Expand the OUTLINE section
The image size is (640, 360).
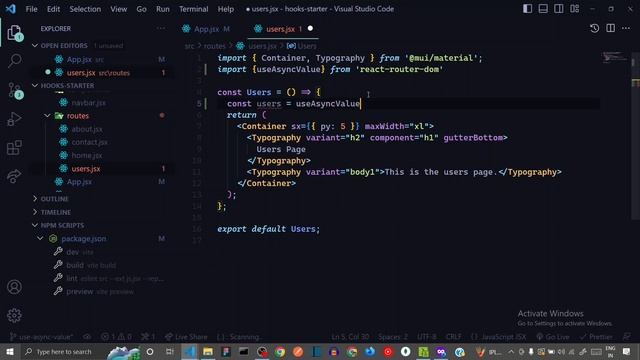pyautogui.click(x=35, y=199)
